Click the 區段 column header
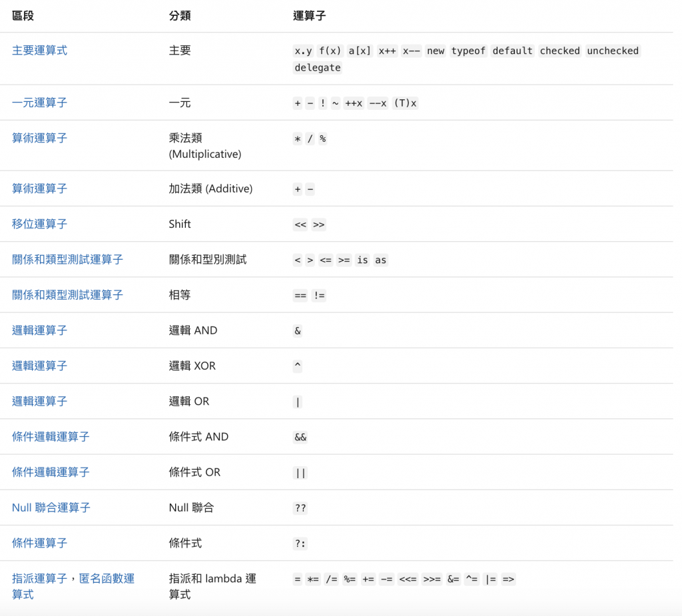 point(23,16)
